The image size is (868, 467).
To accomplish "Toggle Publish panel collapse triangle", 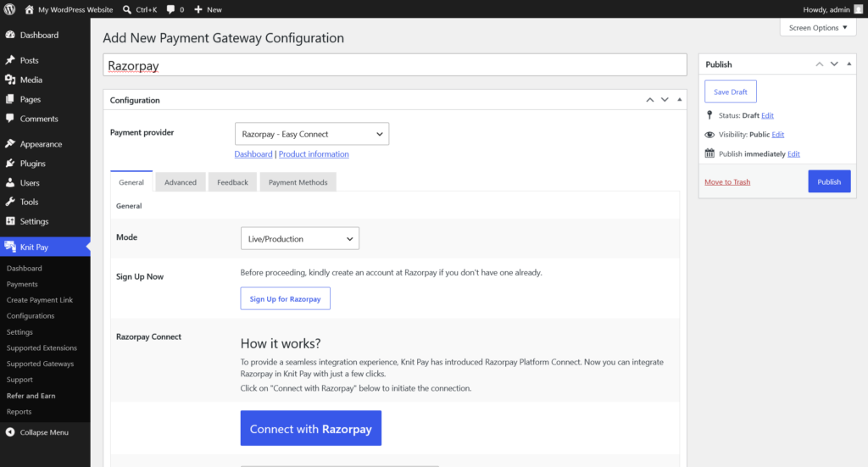I will 849,64.
